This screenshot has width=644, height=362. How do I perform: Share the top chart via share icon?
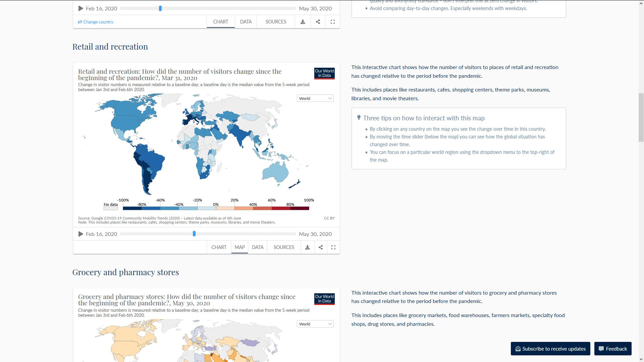click(x=318, y=22)
